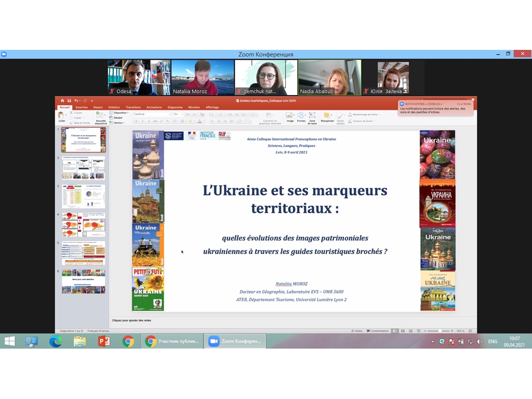This screenshot has width=532, height=399.
Task: Toggle subscript x₂ button
Action: click(168, 121)
